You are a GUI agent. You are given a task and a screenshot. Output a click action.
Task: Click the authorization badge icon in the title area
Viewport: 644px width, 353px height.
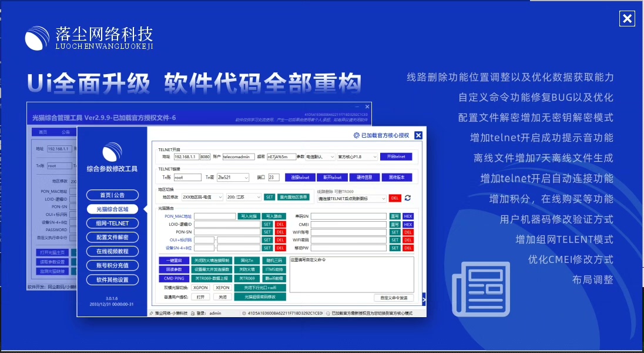click(x=357, y=135)
